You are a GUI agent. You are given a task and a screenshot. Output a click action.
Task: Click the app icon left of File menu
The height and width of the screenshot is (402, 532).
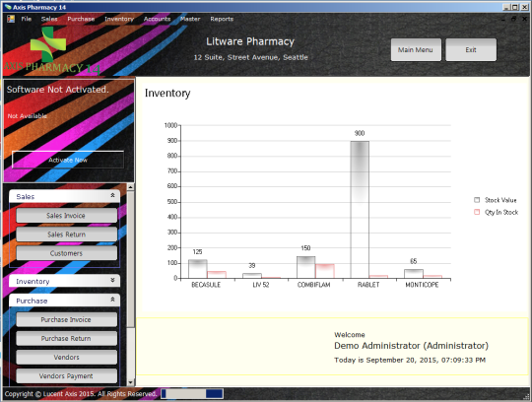pyautogui.click(x=11, y=19)
